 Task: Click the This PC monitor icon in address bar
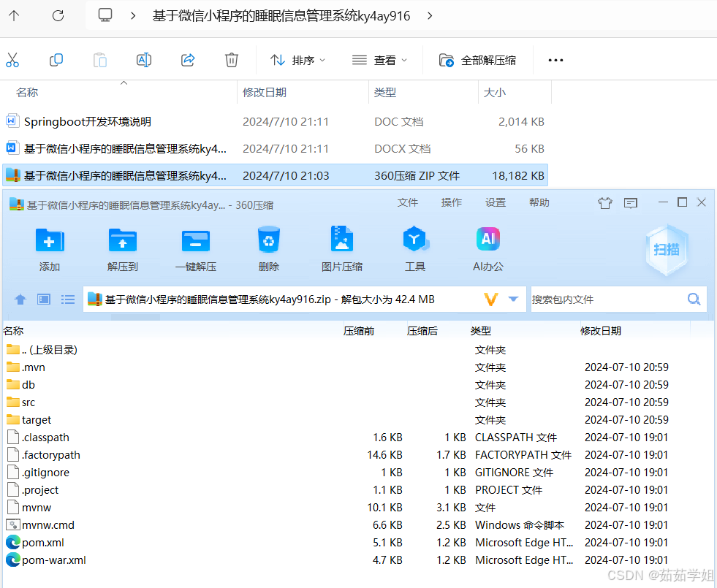pos(105,15)
